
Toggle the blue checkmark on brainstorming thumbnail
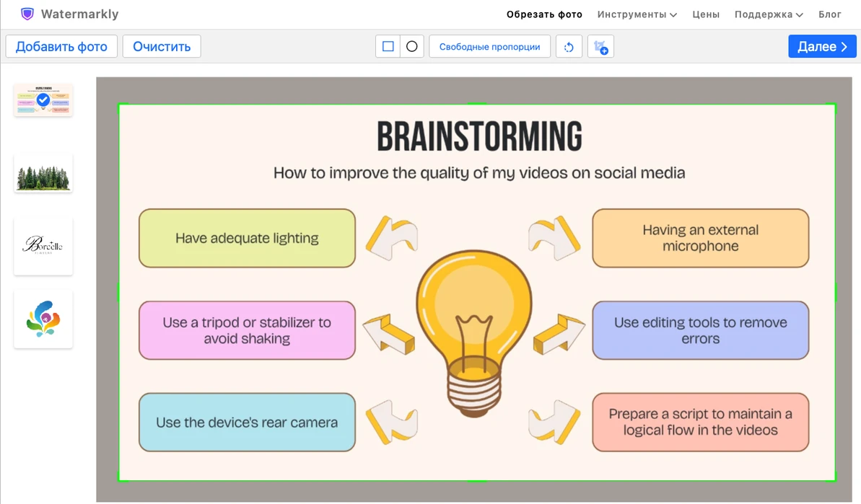pos(43,100)
